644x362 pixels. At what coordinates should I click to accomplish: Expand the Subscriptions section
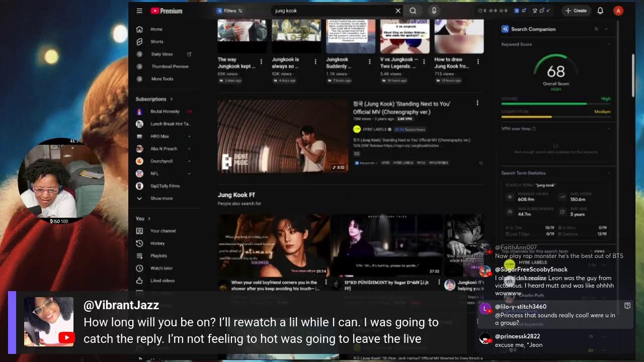[154, 99]
